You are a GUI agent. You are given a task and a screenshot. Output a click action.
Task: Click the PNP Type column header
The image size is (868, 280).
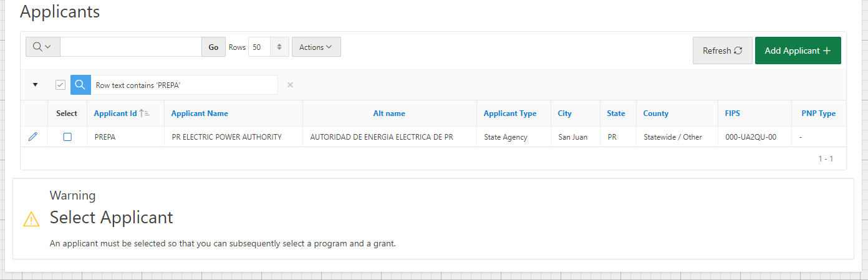[818, 113]
